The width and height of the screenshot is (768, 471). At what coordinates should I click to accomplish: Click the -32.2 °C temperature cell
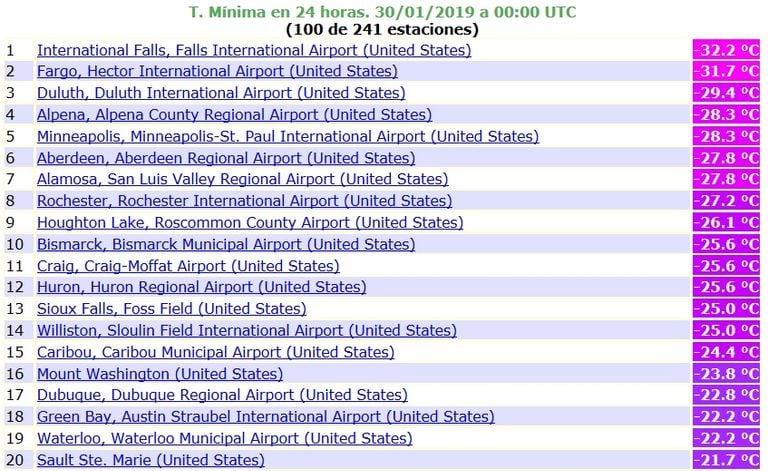click(x=726, y=50)
